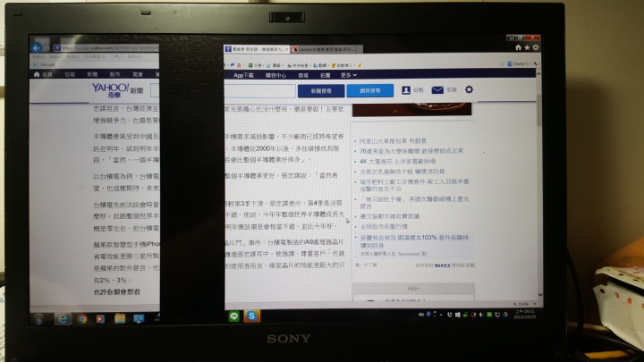Open the media player taskbar icon
Viewport: 644px width, 362px height.
pyautogui.click(x=100, y=319)
